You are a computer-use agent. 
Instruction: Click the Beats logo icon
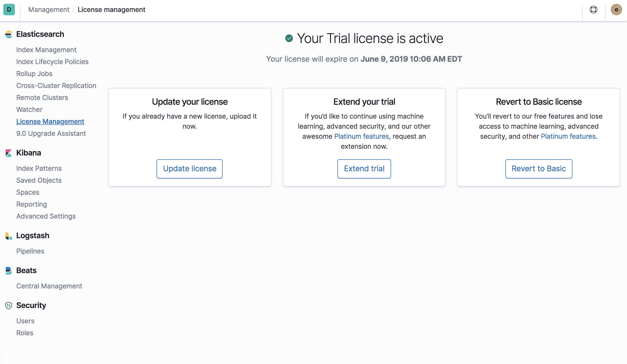[8, 270]
